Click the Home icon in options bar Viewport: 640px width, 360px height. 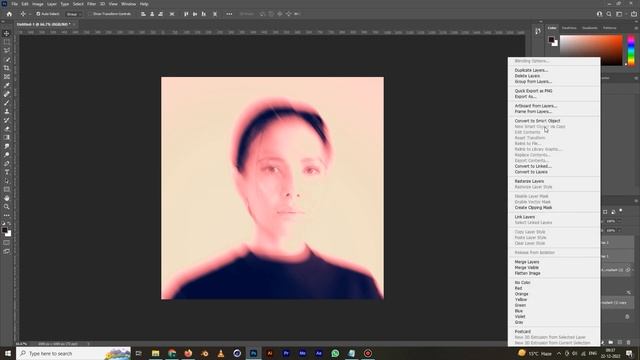click(x=9, y=14)
